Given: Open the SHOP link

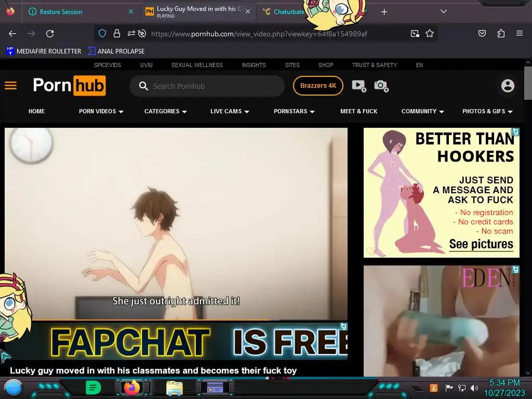Looking at the screenshot, I should tap(326, 65).
